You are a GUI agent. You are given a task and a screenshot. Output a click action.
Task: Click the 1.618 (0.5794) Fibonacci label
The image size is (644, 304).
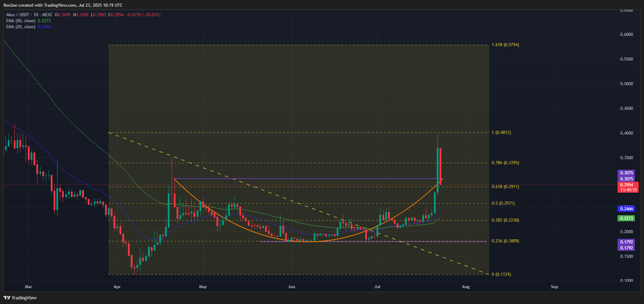(x=505, y=45)
